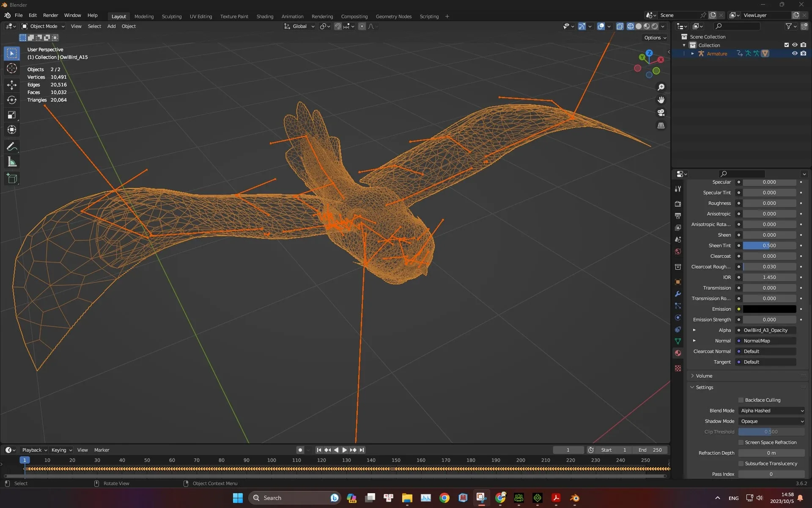Hide Collection in viewport via eye icon

(x=795, y=45)
